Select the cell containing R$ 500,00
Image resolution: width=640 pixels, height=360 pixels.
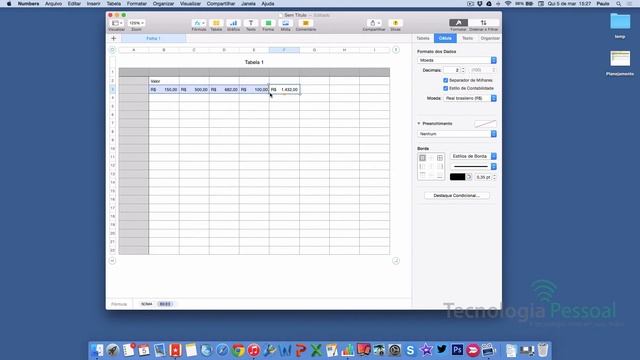pyautogui.click(x=194, y=89)
